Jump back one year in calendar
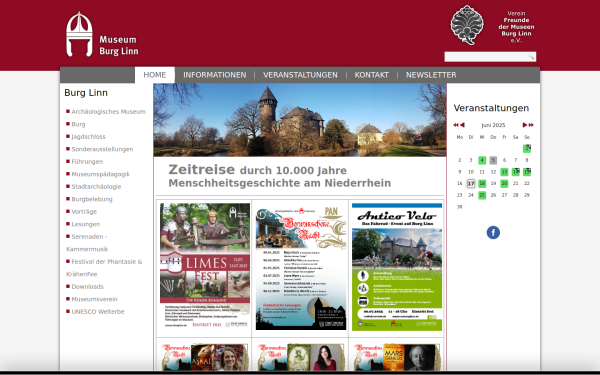600x375 pixels. point(456,125)
